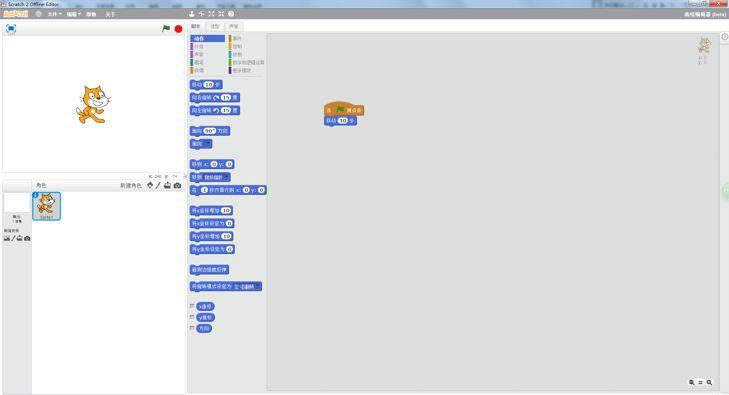
Task: Select the orange Data block category
Action: 207,70
